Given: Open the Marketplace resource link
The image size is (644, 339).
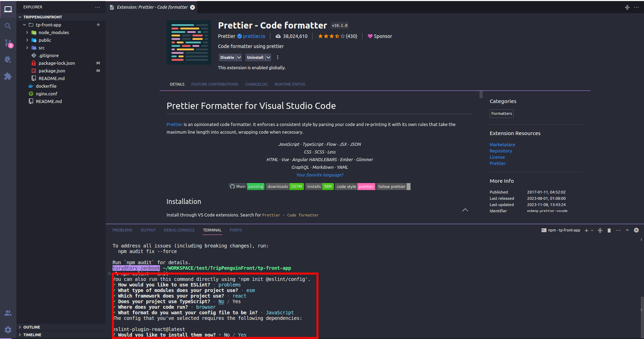Looking at the screenshot, I should click(502, 144).
